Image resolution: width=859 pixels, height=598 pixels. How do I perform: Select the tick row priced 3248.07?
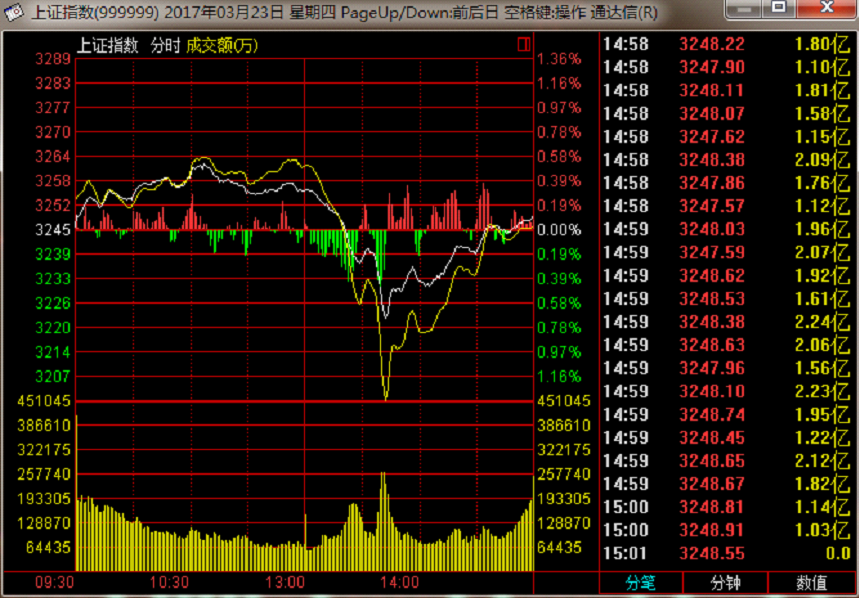click(726, 113)
